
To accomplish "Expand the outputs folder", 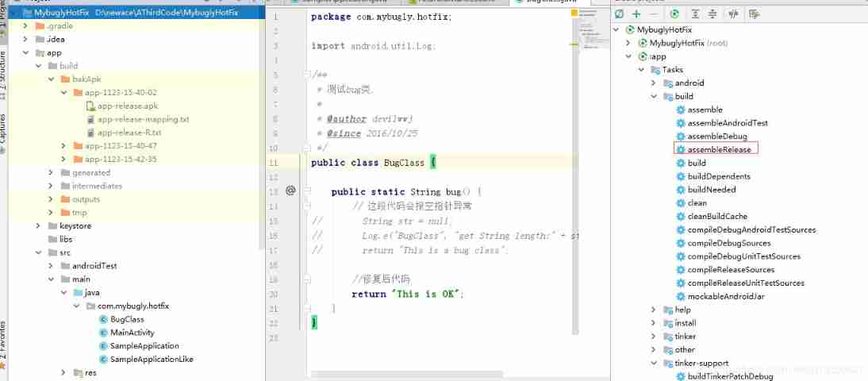I will click(51, 198).
